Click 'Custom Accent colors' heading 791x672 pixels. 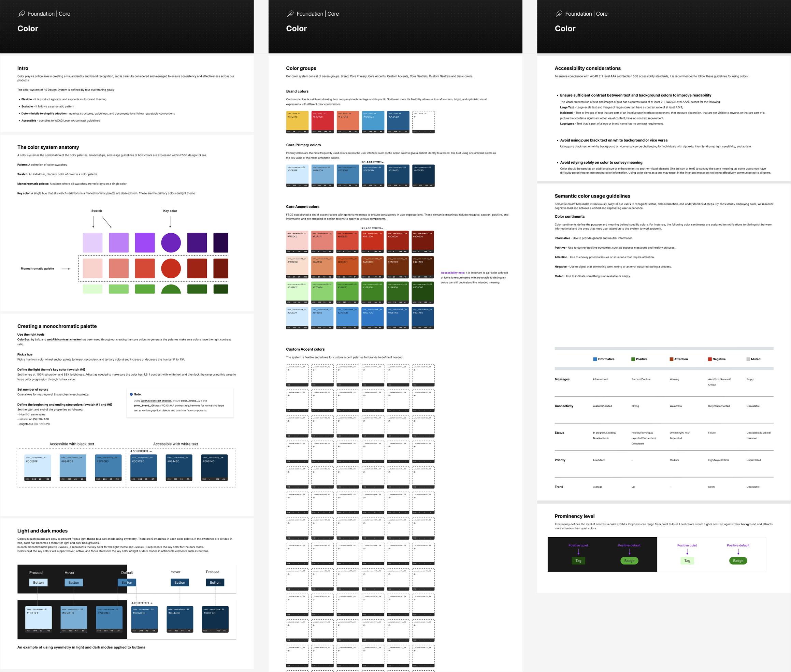tap(305, 349)
